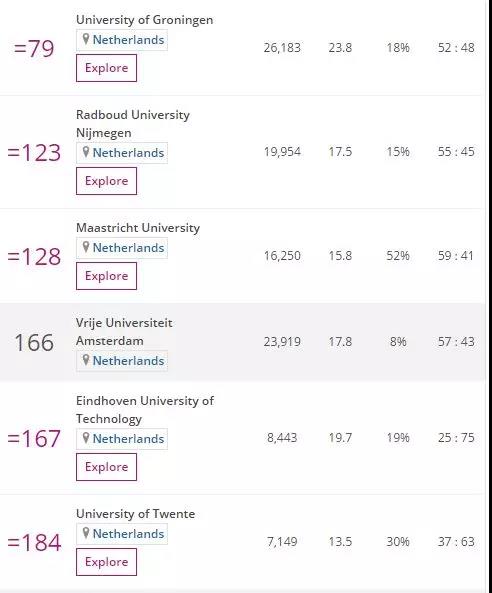
Task: Click the Explore button for Maastricht University
Action: coord(106,276)
